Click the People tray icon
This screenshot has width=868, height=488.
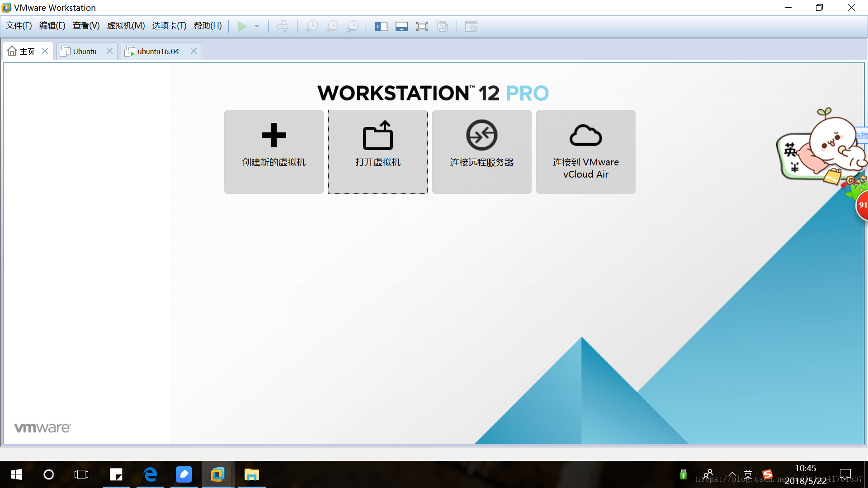[x=708, y=474]
